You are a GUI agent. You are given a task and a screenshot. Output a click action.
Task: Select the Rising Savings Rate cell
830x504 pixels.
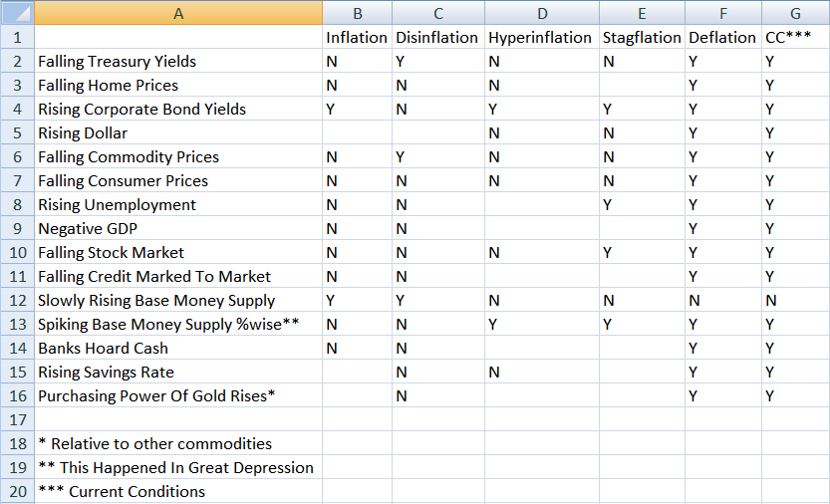[x=178, y=373]
